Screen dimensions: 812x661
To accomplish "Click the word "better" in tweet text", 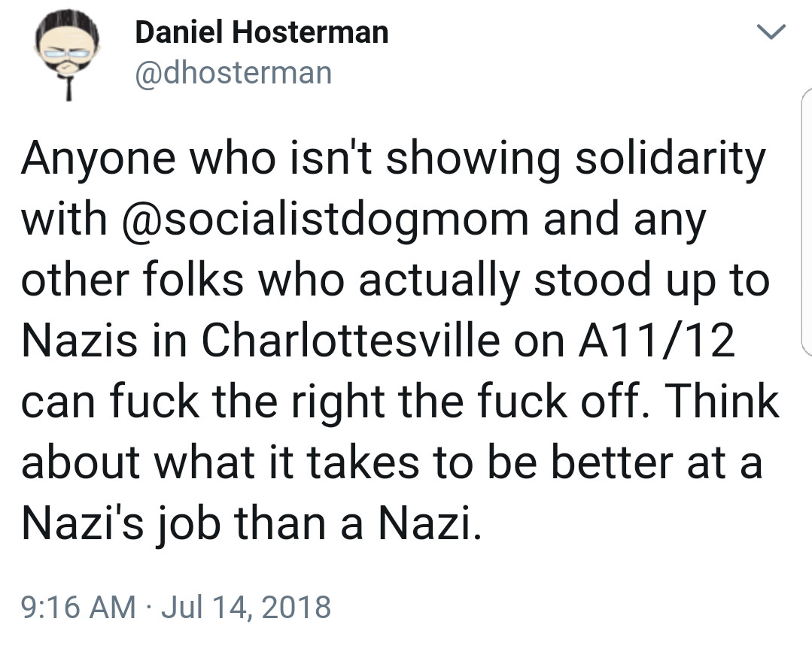I will (x=612, y=462).
